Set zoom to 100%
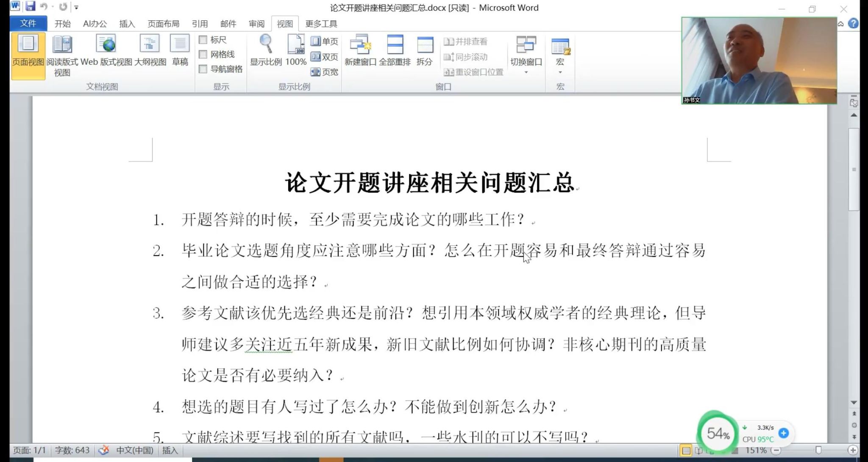Image resolution: width=868 pixels, height=462 pixels. click(x=296, y=51)
